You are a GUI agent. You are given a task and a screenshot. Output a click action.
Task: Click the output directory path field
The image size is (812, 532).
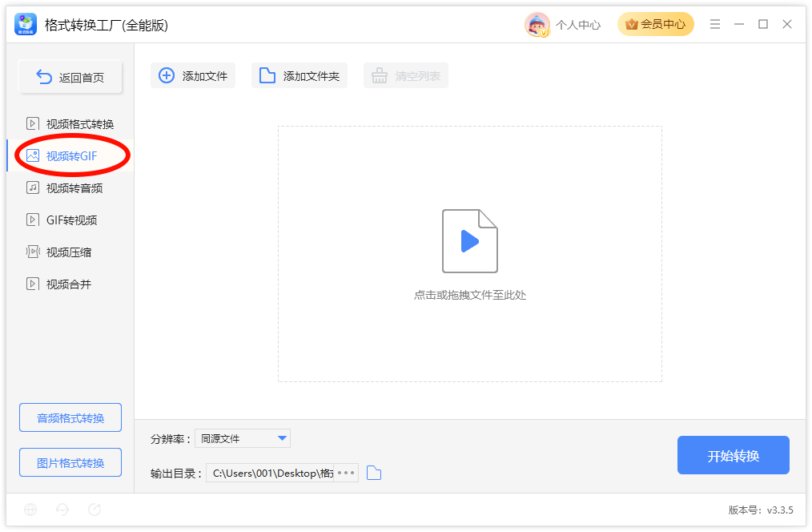click(x=271, y=473)
